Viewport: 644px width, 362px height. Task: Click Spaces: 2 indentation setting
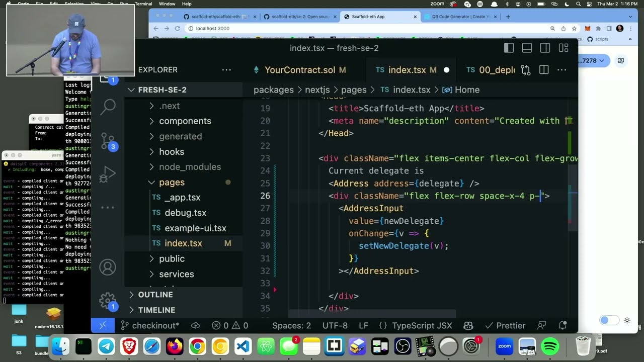pos(292,326)
